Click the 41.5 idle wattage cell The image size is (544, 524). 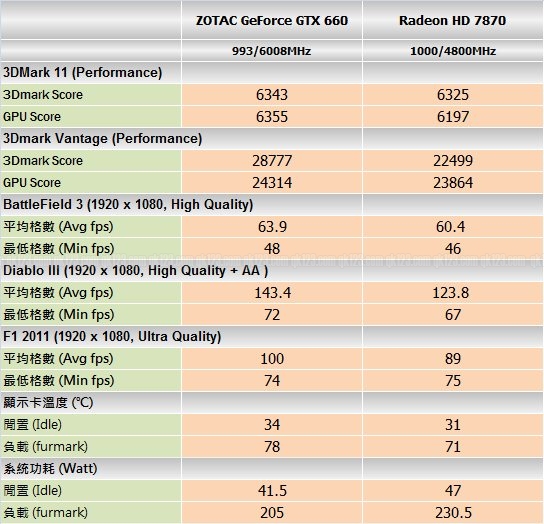click(272, 490)
